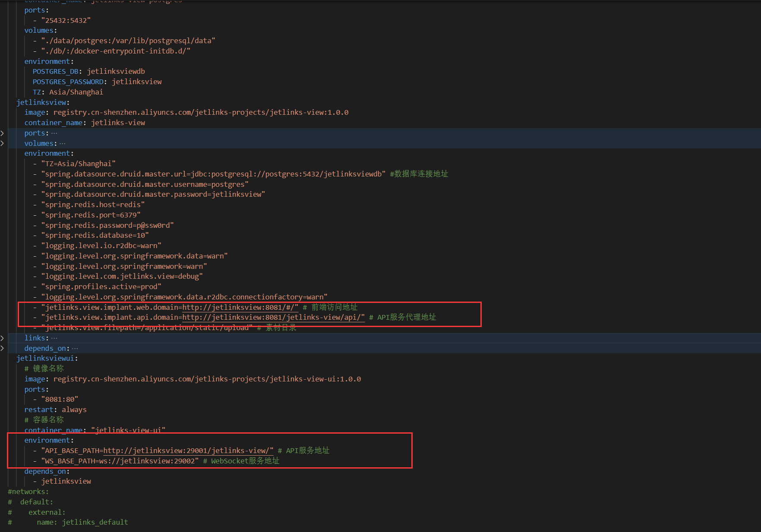Click the POSTGRES_DB key
The width and height of the screenshot is (761, 532).
point(55,72)
